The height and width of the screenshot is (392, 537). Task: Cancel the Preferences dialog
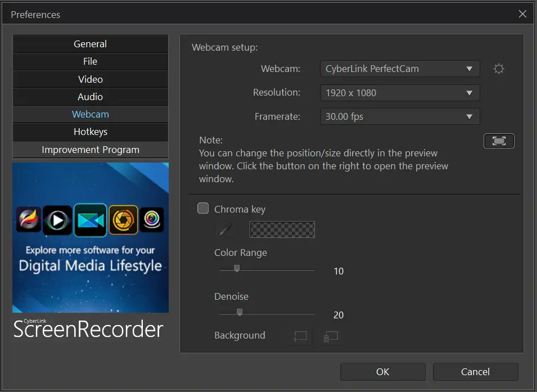coord(475,372)
